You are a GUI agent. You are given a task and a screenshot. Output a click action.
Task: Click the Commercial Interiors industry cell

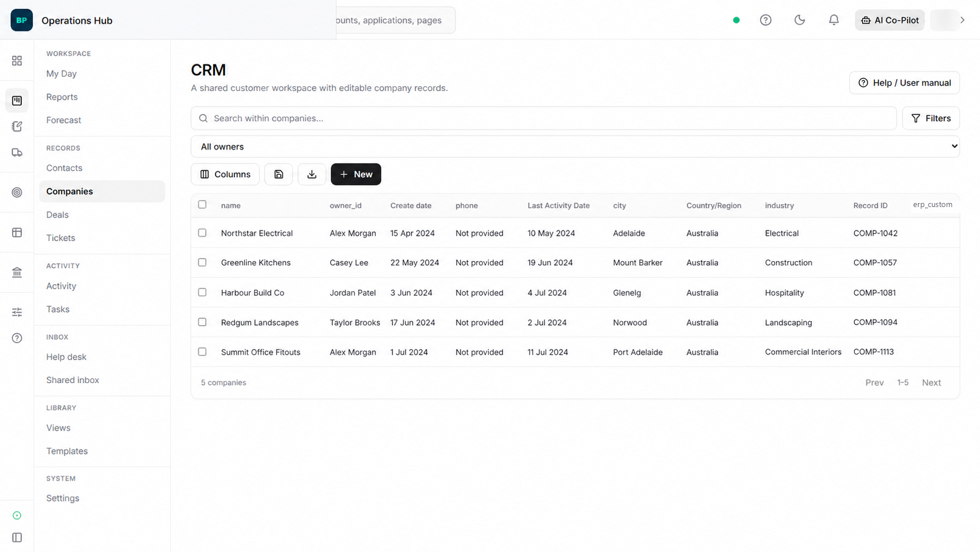(803, 353)
